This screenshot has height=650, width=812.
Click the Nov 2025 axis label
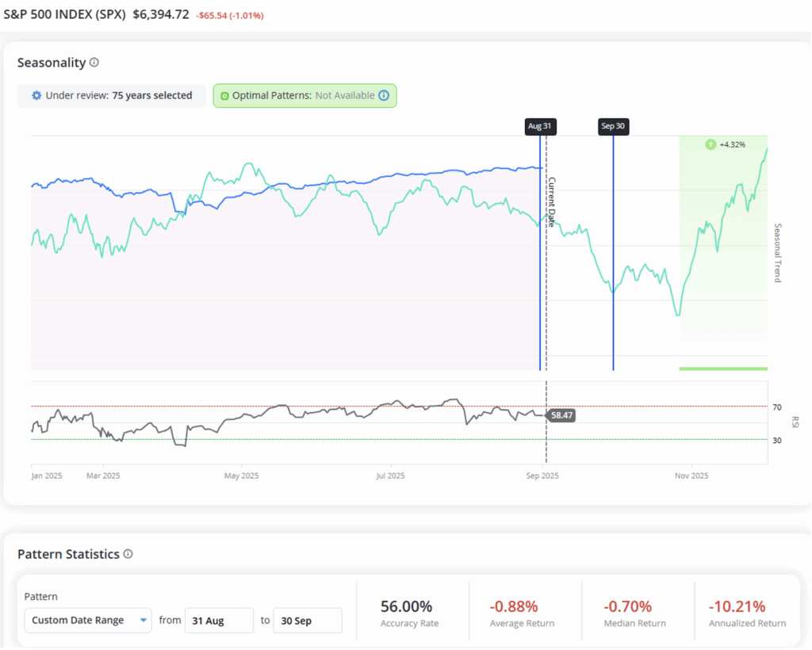click(691, 476)
